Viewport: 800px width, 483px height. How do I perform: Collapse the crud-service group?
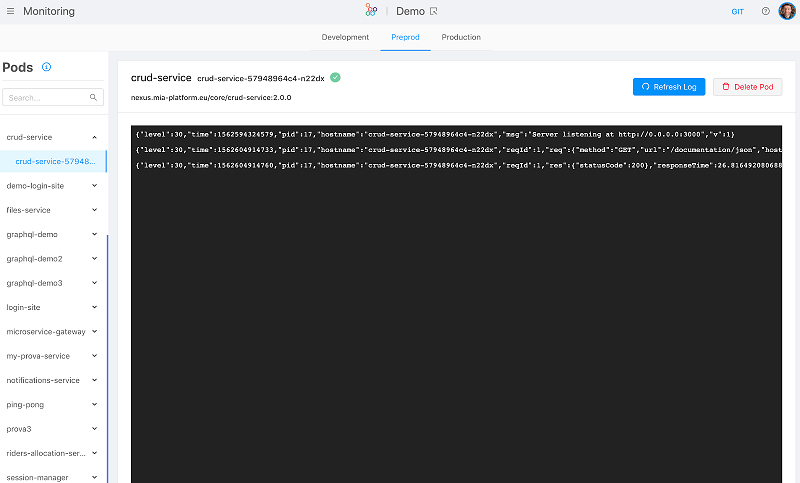tap(94, 137)
